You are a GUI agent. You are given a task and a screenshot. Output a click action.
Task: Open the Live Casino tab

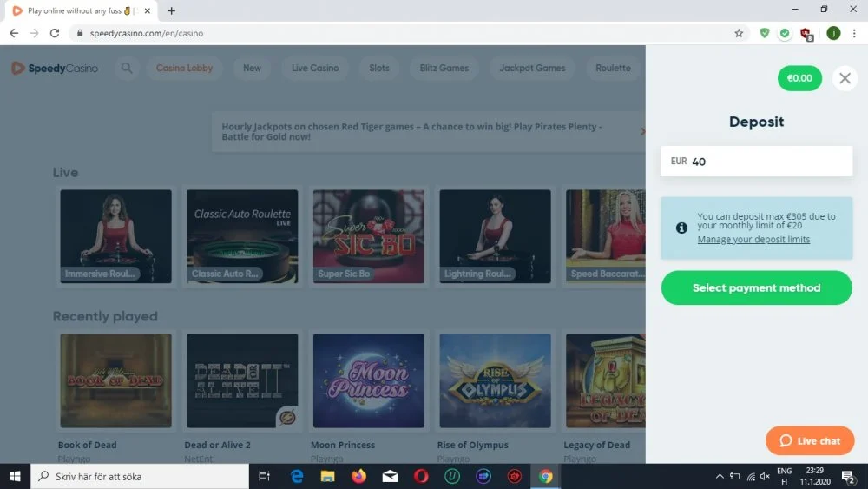[x=315, y=68]
